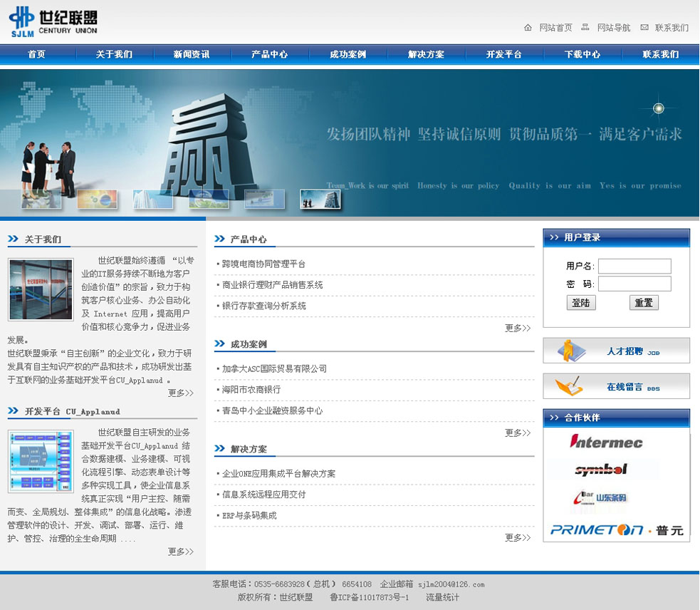The height and width of the screenshot is (610, 700).
Task: Select the first banner thumbnail with business people
Action: pos(41,200)
